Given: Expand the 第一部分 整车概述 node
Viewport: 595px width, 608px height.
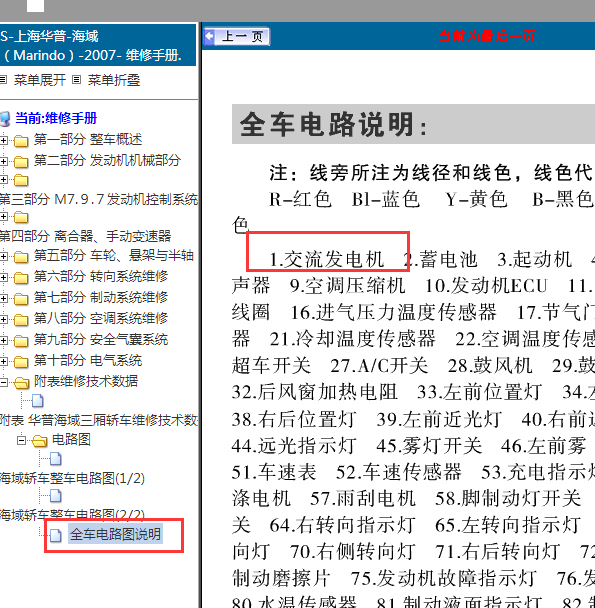Looking at the screenshot, I should [x=3, y=140].
